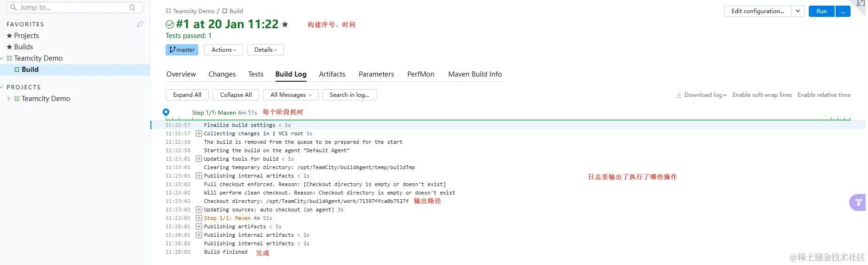Collapse the PROJECTS section header
868x265 pixels.
(x=2, y=87)
